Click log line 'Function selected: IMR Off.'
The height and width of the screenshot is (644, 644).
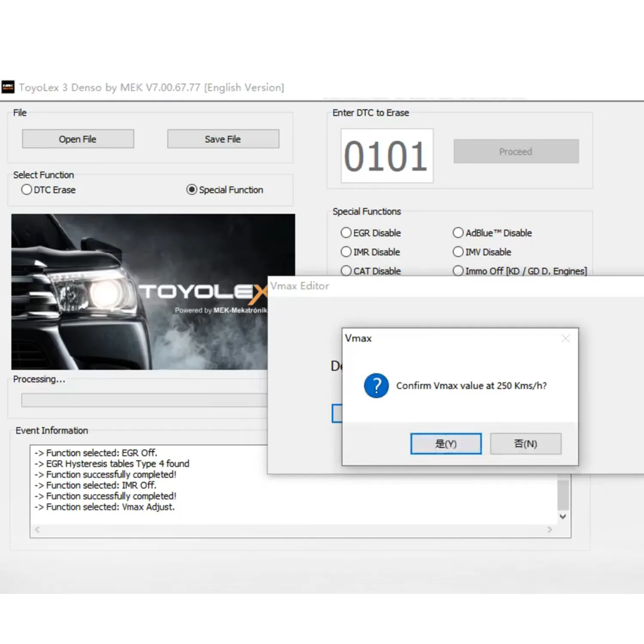click(95, 485)
